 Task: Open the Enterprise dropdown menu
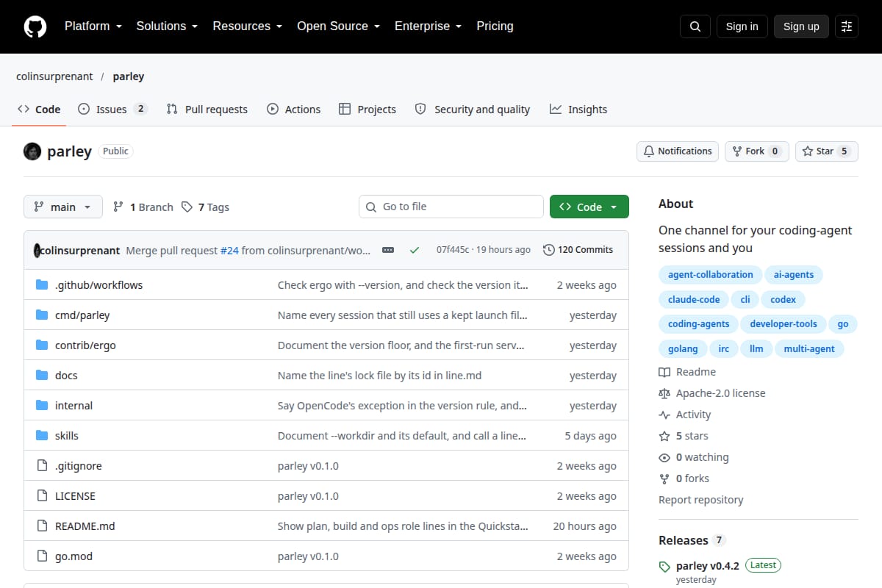428,26
